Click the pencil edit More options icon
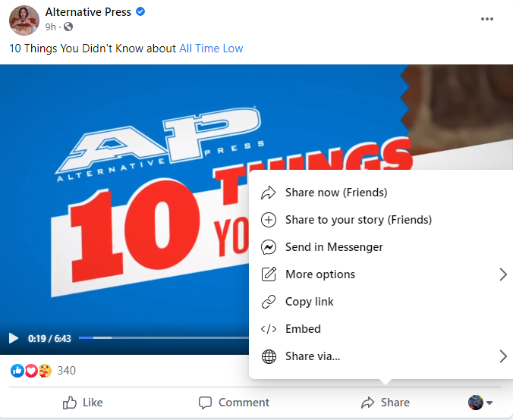This screenshot has height=420, width=513. click(x=269, y=274)
